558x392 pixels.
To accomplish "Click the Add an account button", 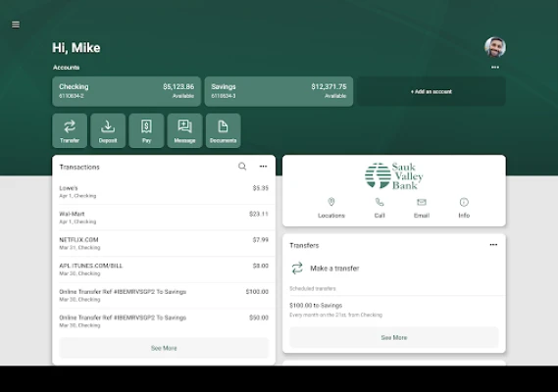I will click(x=431, y=91).
